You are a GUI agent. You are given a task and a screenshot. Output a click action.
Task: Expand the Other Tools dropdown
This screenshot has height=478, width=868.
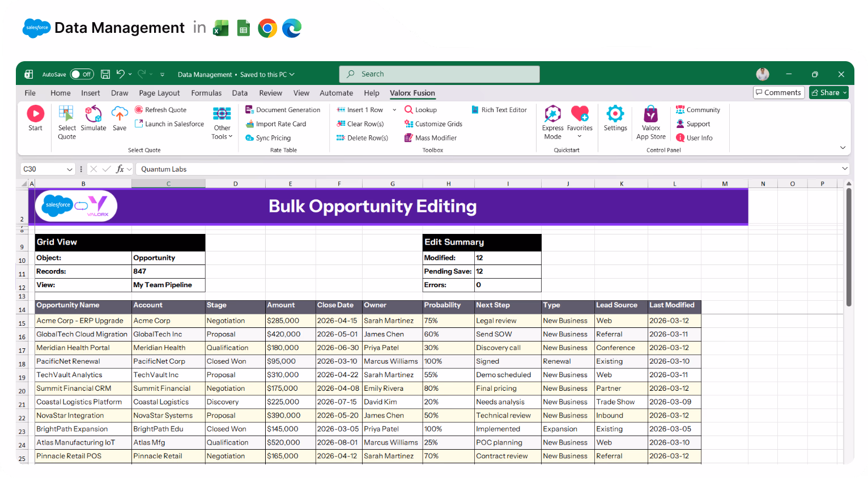222,122
